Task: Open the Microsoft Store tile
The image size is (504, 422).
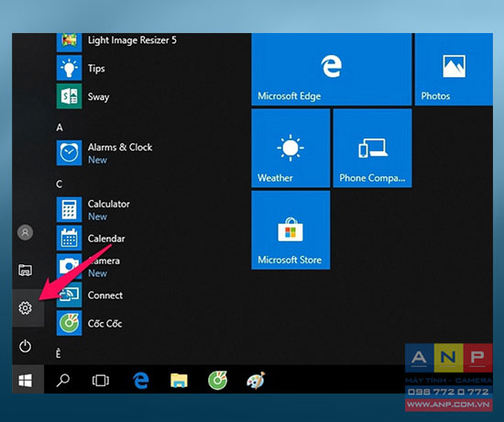Action: [290, 230]
